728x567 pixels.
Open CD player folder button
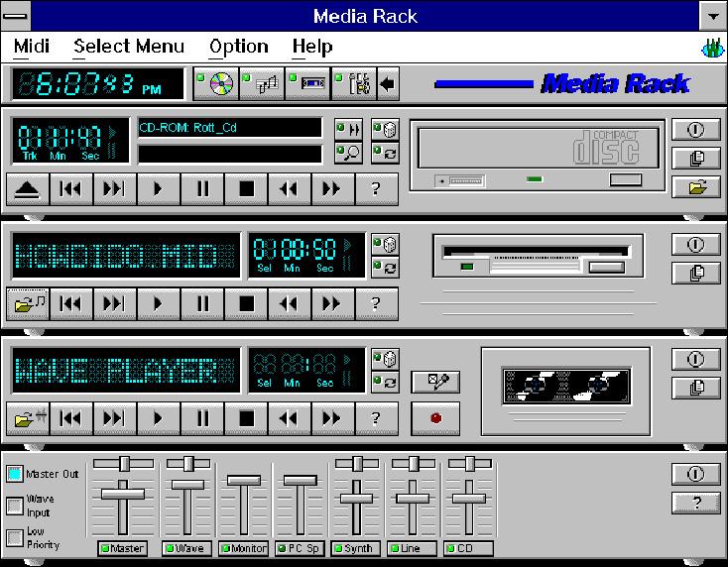tap(695, 187)
